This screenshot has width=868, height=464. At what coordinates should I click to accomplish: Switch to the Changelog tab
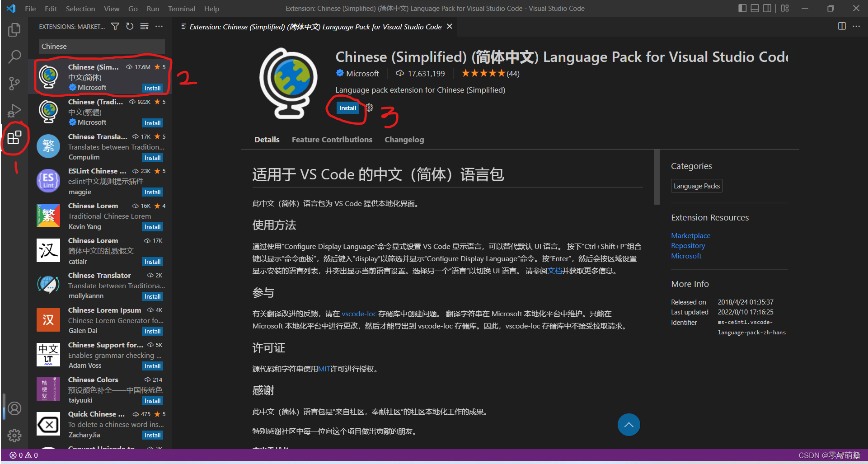(404, 140)
